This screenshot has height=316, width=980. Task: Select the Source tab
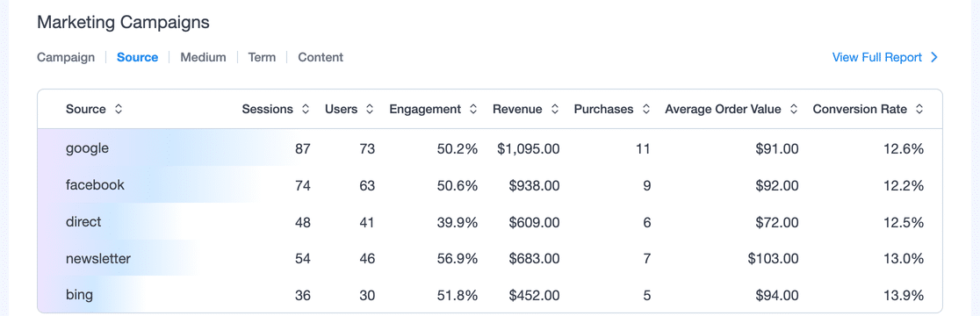pyautogui.click(x=138, y=57)
